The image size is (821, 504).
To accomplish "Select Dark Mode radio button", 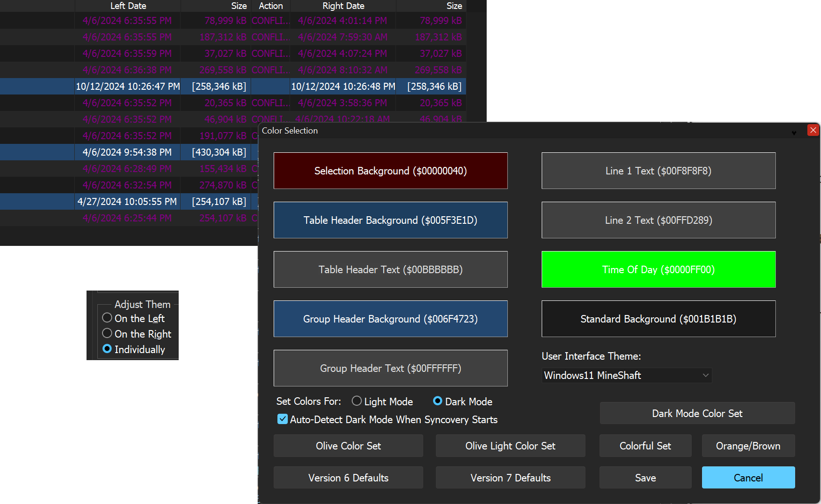I will click(438, 401).
